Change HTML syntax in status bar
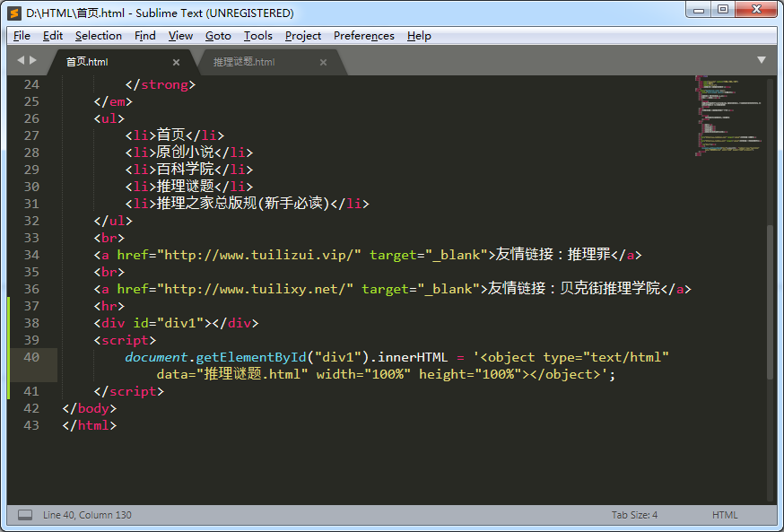Viewport: 784px width, 532px height. point(725,515)
